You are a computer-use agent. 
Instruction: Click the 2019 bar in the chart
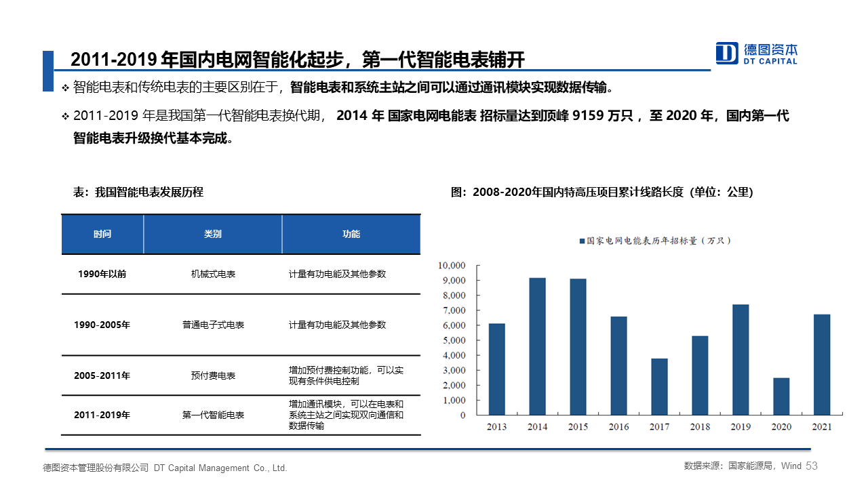(x=741, y=360)
